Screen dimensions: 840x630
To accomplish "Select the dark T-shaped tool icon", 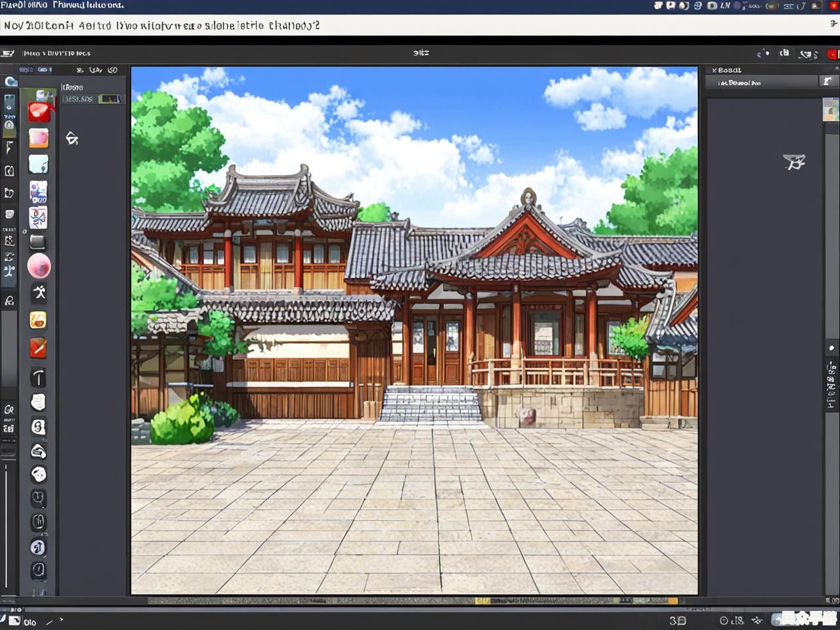I will click(38, 377).
